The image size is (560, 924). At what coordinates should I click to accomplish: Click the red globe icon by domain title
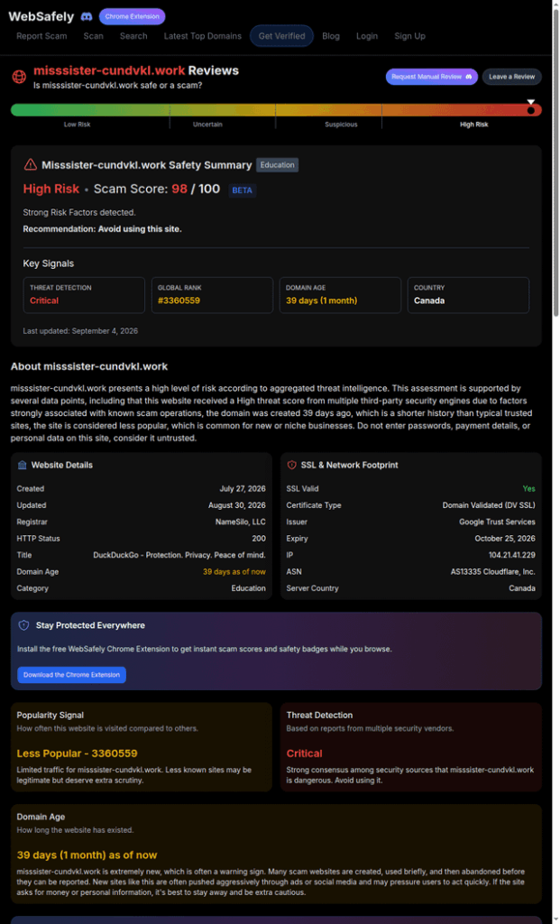tap(20, 76)
